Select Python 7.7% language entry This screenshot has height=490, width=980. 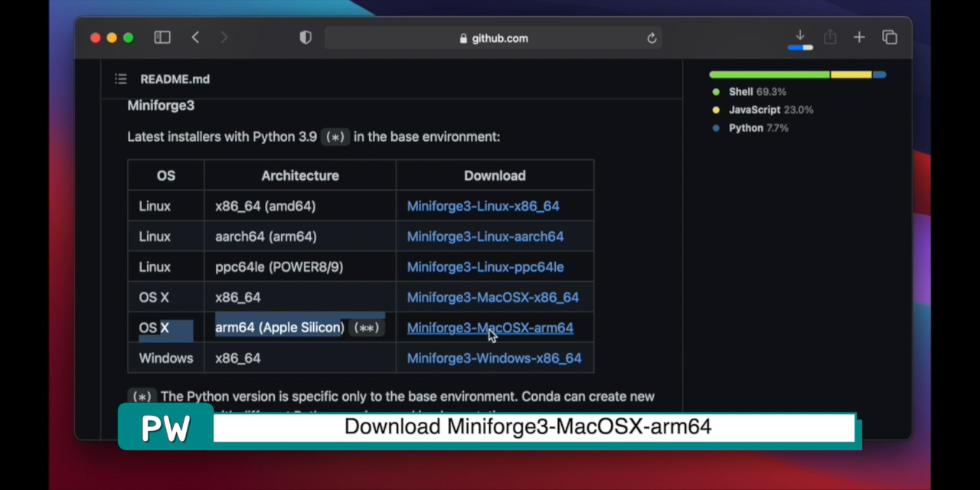coord(750,128)
